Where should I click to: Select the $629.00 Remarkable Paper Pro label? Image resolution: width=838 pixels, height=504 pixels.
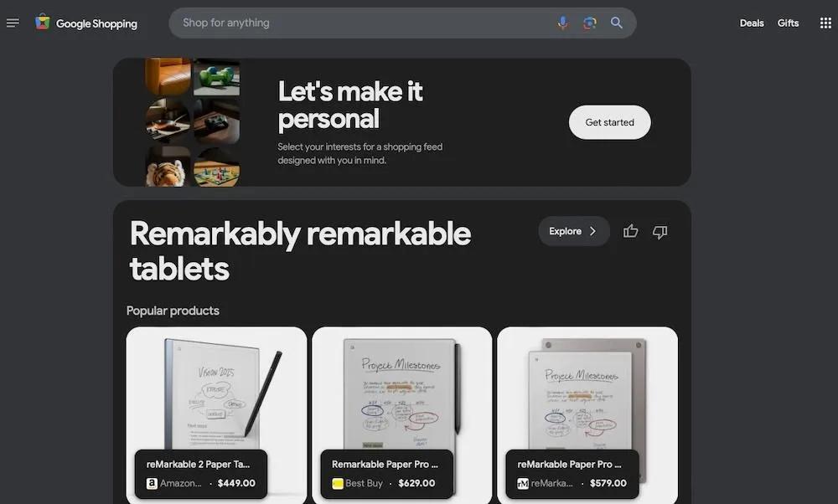[387, 474]
